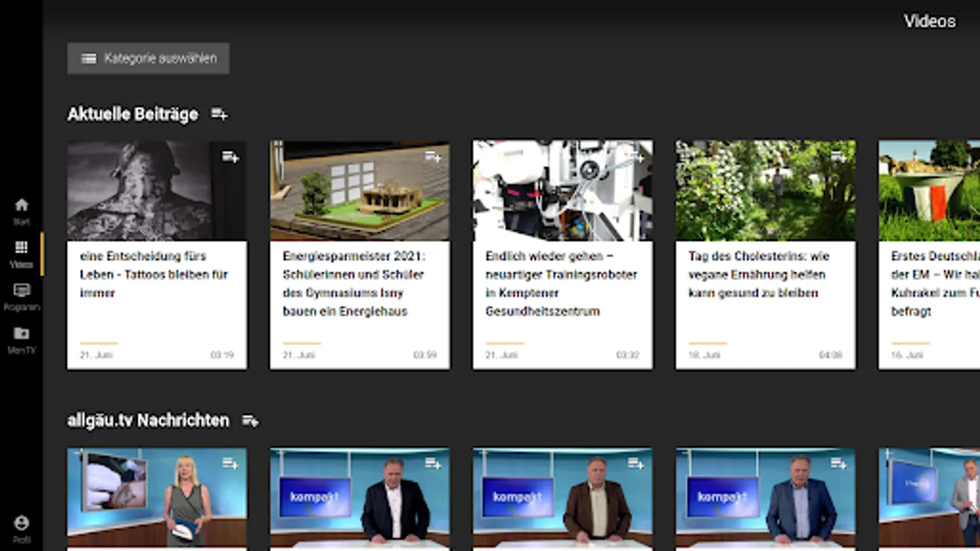Open title 'Energiesparmeister 2021' article
This screenshot has height=551, width=980.
click(x=354, y=283)
